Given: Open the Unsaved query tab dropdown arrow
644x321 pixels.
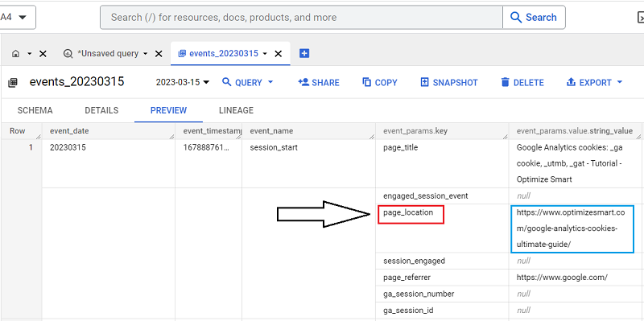Looking at the screenshot, I should click(x=146, y=54).
